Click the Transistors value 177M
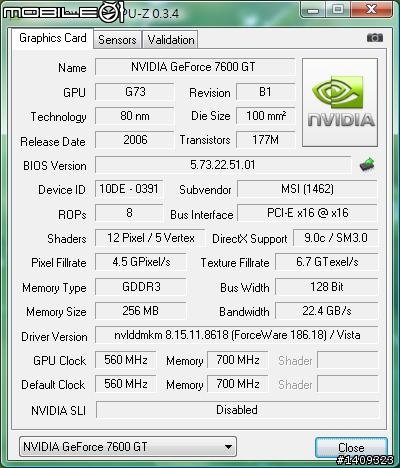 tap(266, 140)
